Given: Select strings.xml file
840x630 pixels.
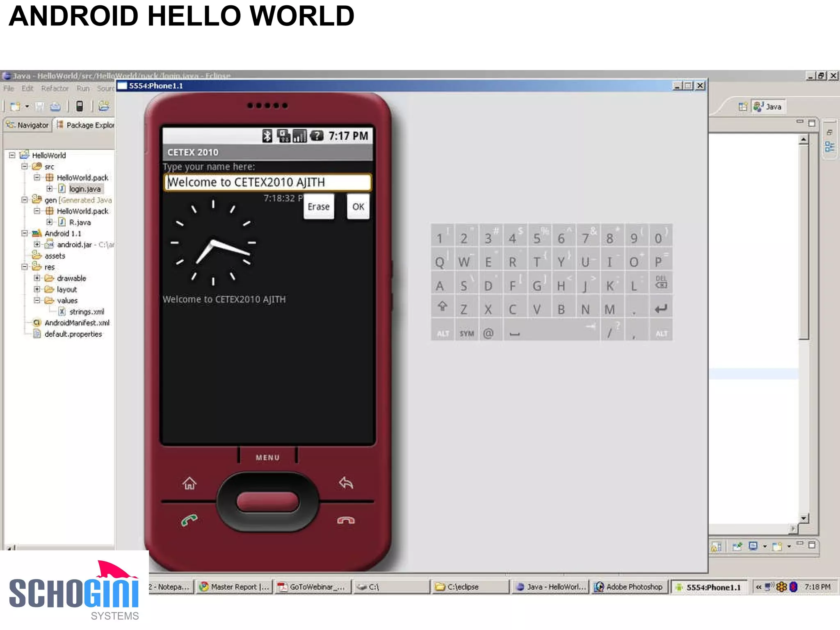Looking at the screenshot, I should 87,312.
